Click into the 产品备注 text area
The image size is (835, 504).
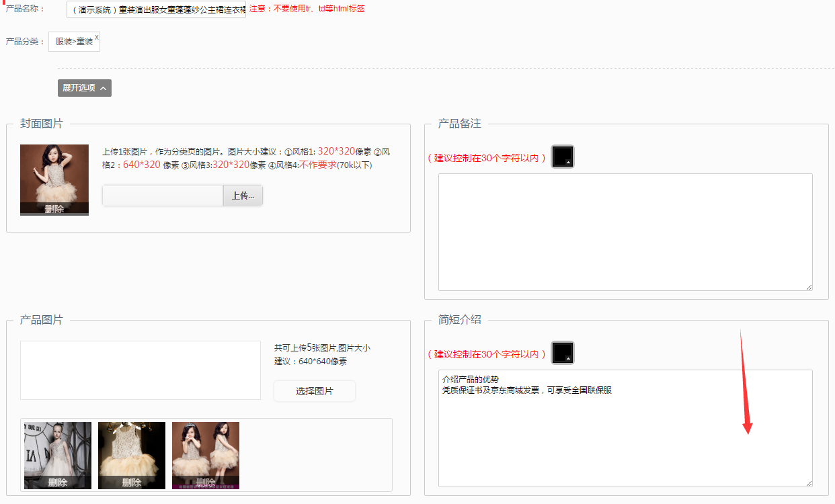pyautogui.click(x=625, y=232)
